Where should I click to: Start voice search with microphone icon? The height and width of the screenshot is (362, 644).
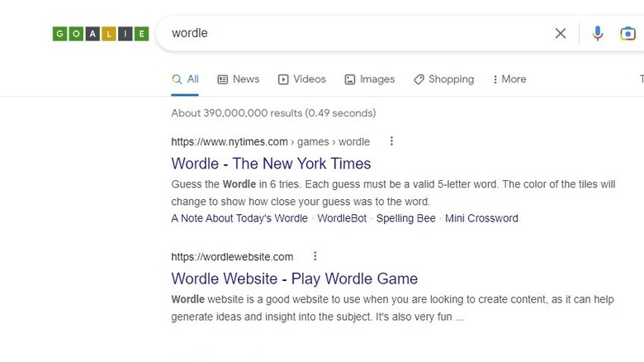tap(598, 34)
